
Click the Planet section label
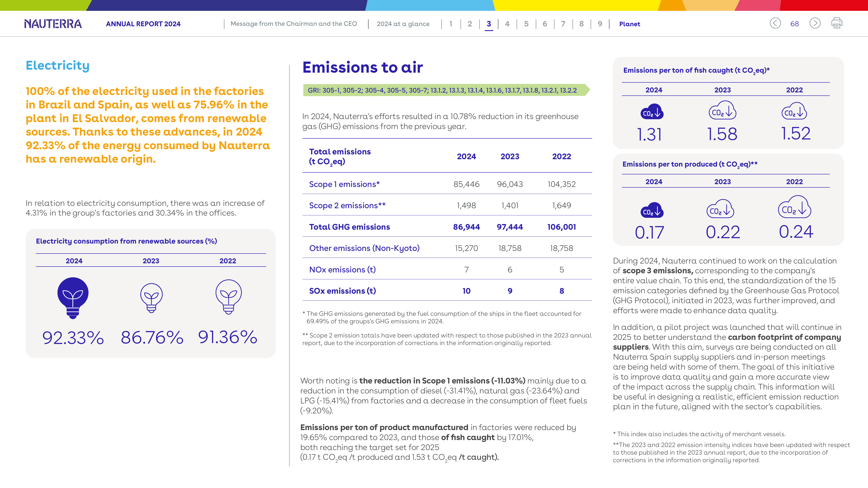630,24
